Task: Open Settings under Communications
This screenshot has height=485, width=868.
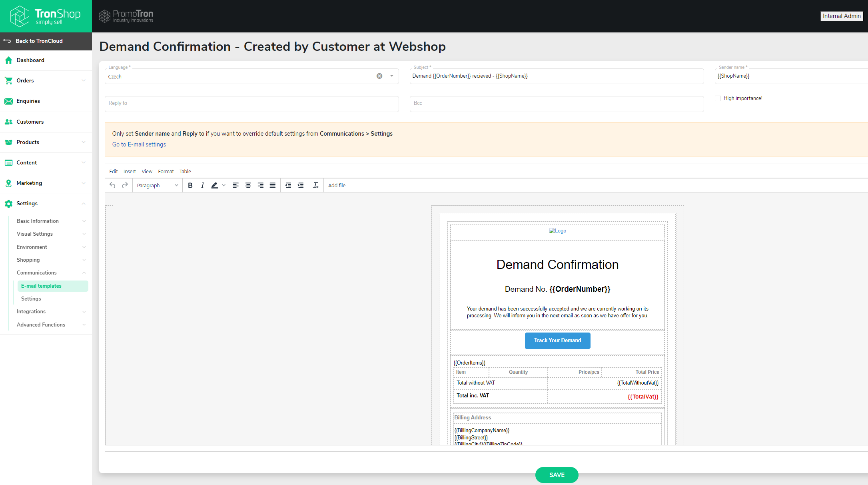Action: (x=31, y=299)
